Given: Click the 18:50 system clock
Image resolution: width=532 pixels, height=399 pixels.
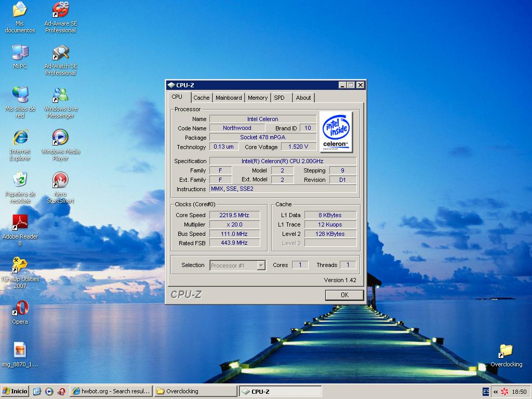Looking at the screenshot, I should click(x=519, y=392).
